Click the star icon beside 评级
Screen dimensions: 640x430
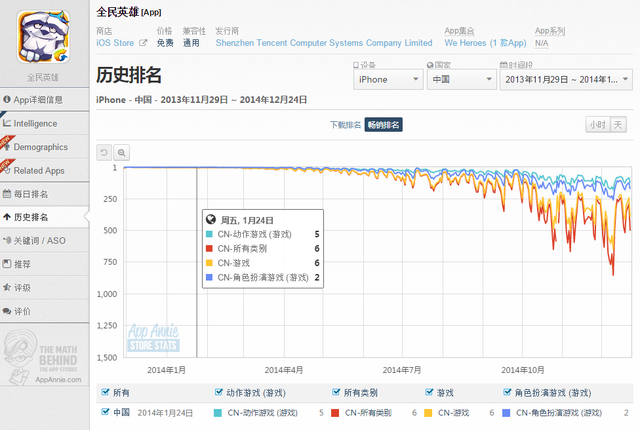tap(7, 287)
